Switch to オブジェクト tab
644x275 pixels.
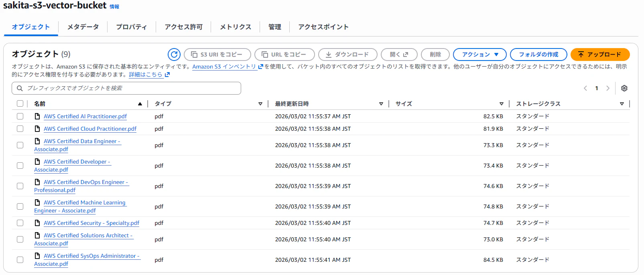(31, 27)
